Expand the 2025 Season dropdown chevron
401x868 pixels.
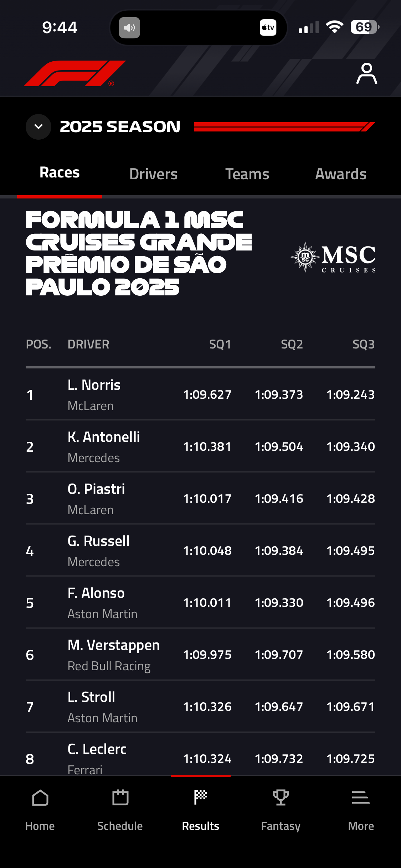pyautogui.click(x=38, y=127)
